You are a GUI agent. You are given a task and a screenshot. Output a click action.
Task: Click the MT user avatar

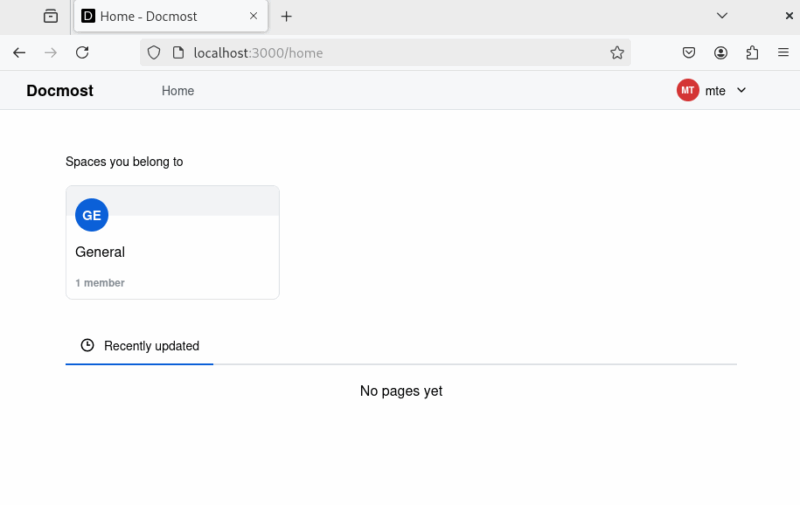[687, 90]
